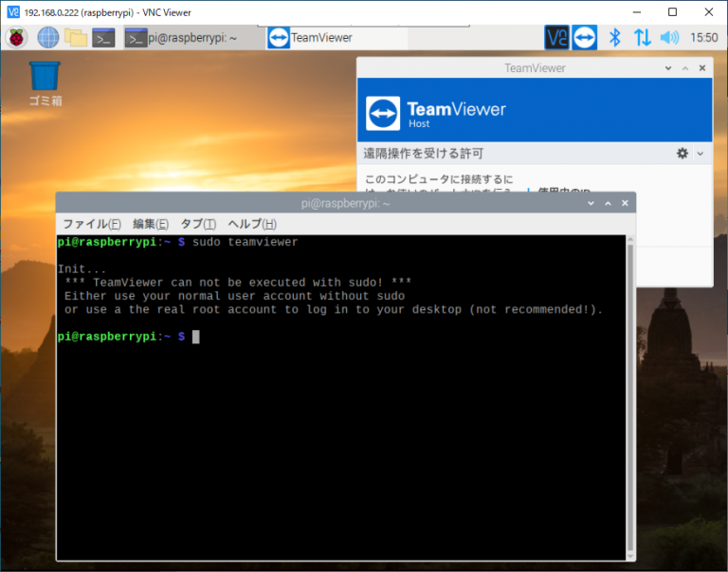The image size is (728, 572).
Task: Expand dropdown arrow beside TeamViewer gear
Action: point(701,154)
